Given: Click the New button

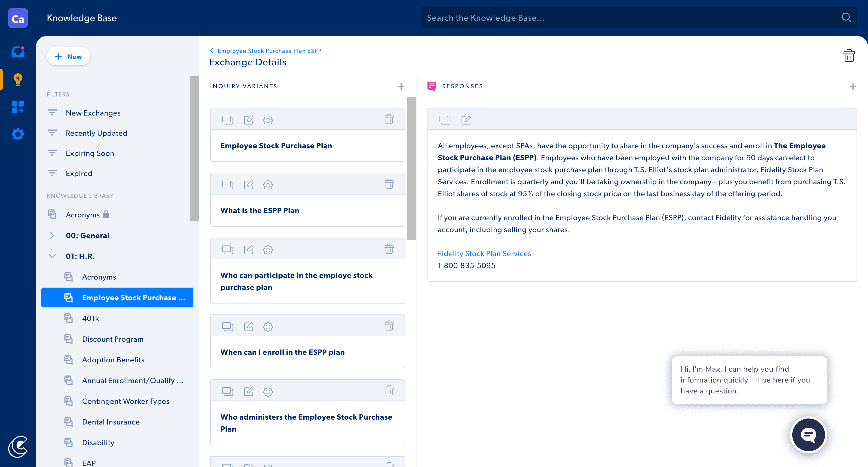Looking at the screenshot, I should coord(69,57).
